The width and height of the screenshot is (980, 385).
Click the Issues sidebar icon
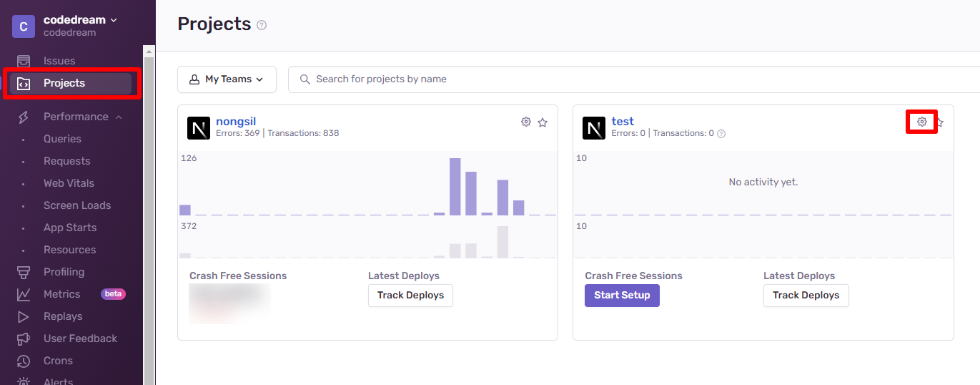coord(24,61)
